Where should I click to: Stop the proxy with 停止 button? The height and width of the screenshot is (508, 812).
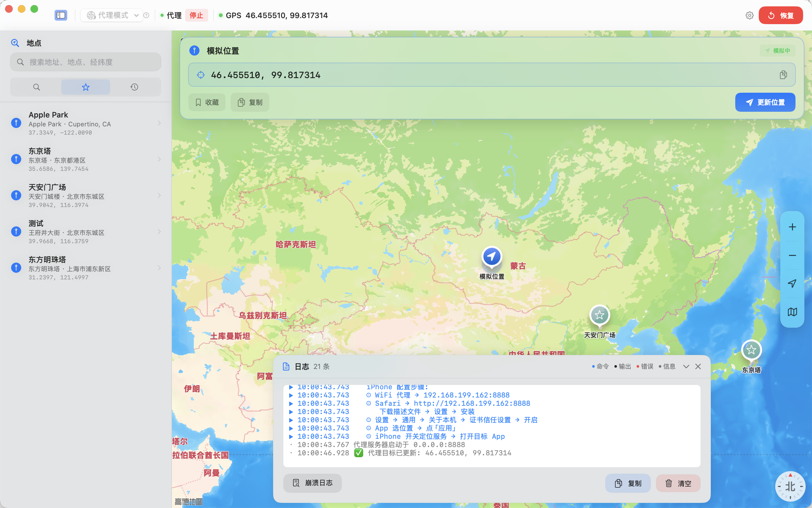pos(196,15)
